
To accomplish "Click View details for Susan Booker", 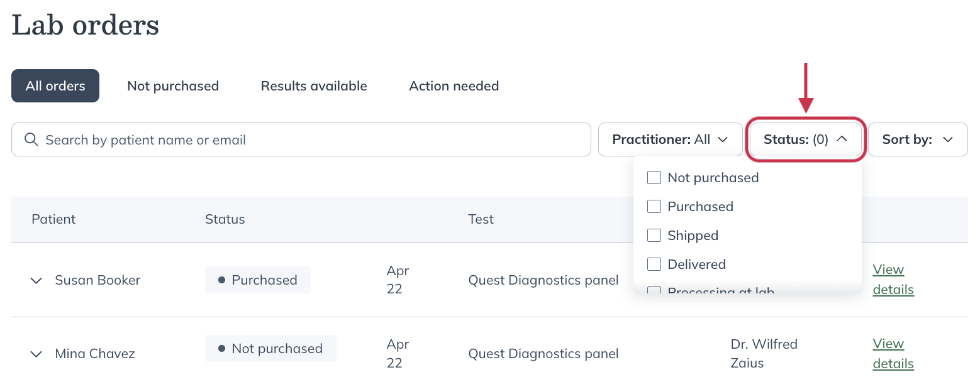I will click(893, 279).
